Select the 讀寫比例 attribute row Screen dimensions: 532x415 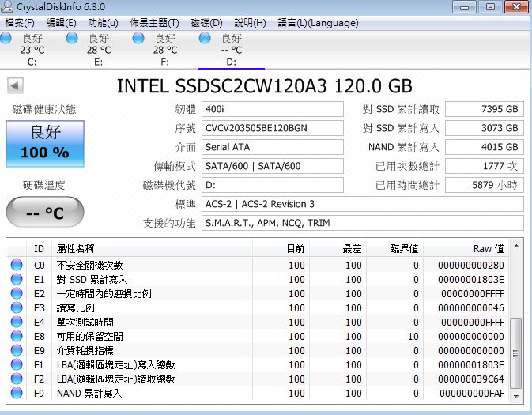(258, 307)
